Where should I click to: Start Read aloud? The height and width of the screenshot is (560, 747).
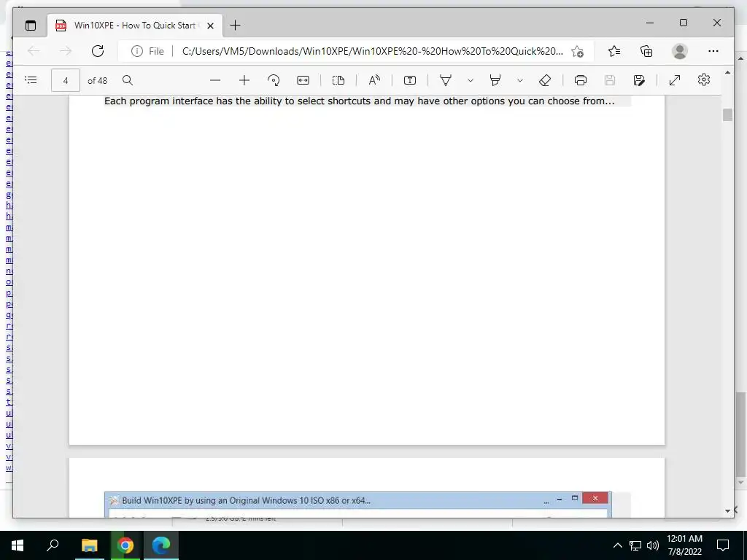point(374,80)
